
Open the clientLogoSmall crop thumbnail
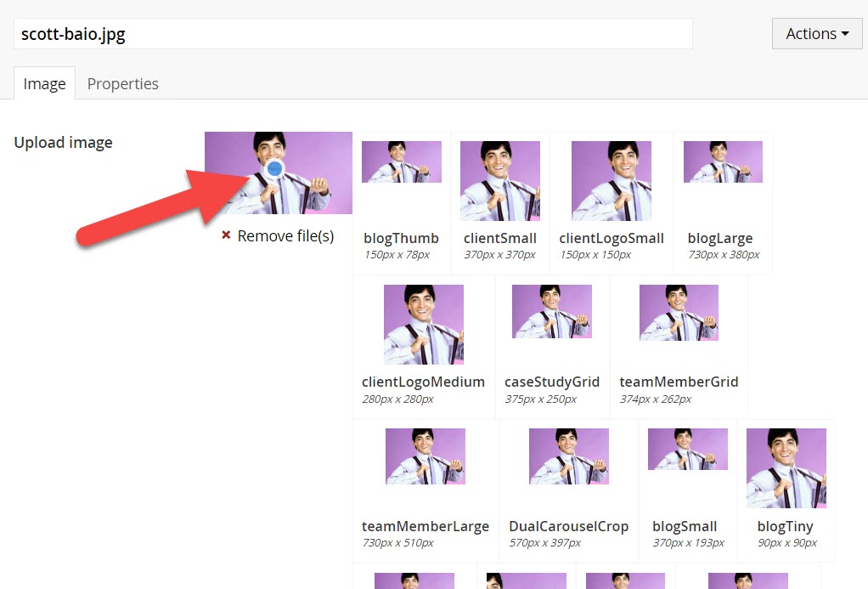point(611,181)
